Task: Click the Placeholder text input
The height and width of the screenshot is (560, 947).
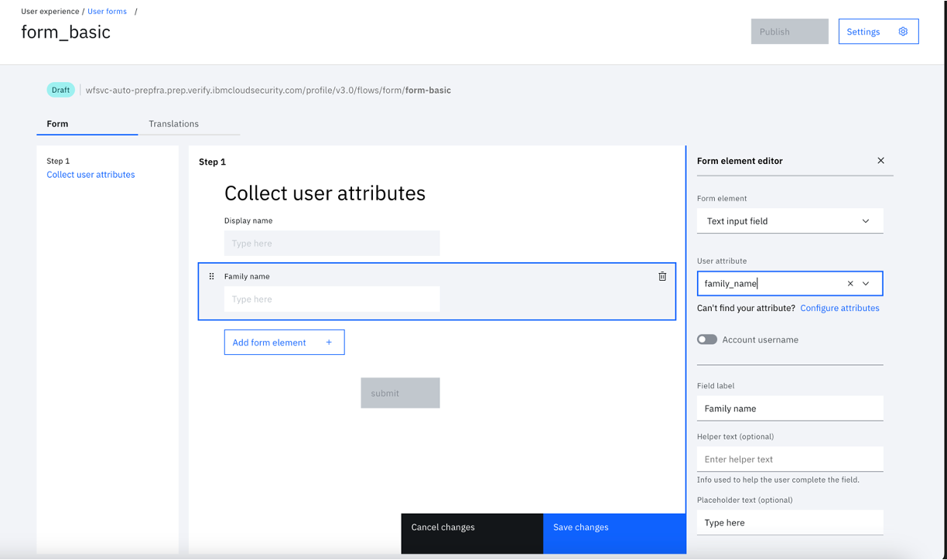Action: click(x=790, y=523)
